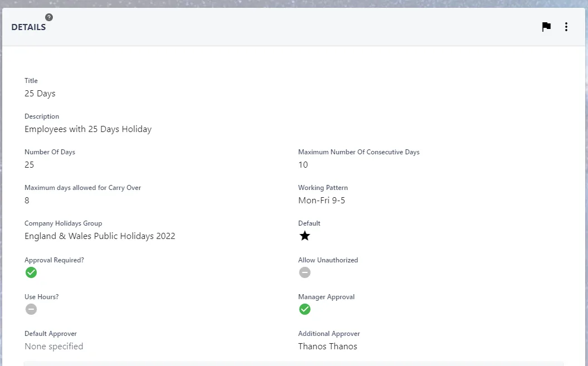
Task: Click the carry over value 8
Action: [27, 200]
